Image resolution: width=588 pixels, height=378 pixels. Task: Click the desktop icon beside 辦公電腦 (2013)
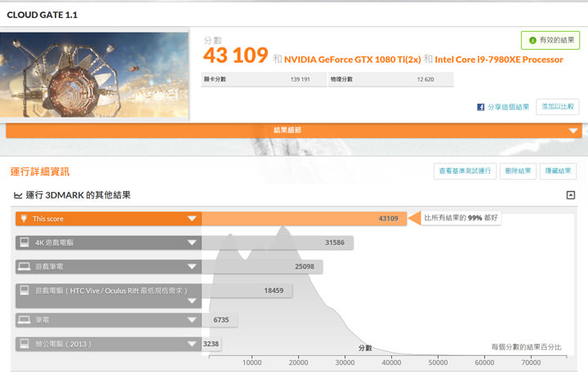[24, 344]
